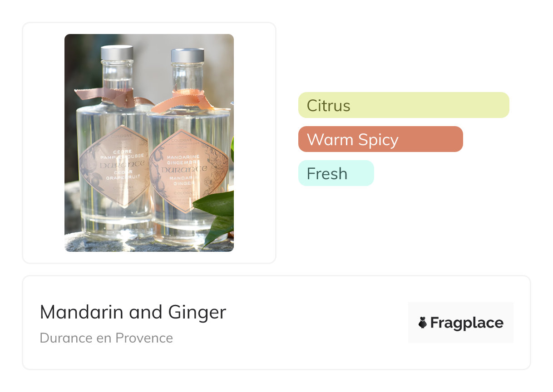Select the Warm Spicy accord bar
The width and height of the screenshot is (553, 392).
tap(380, 139)
